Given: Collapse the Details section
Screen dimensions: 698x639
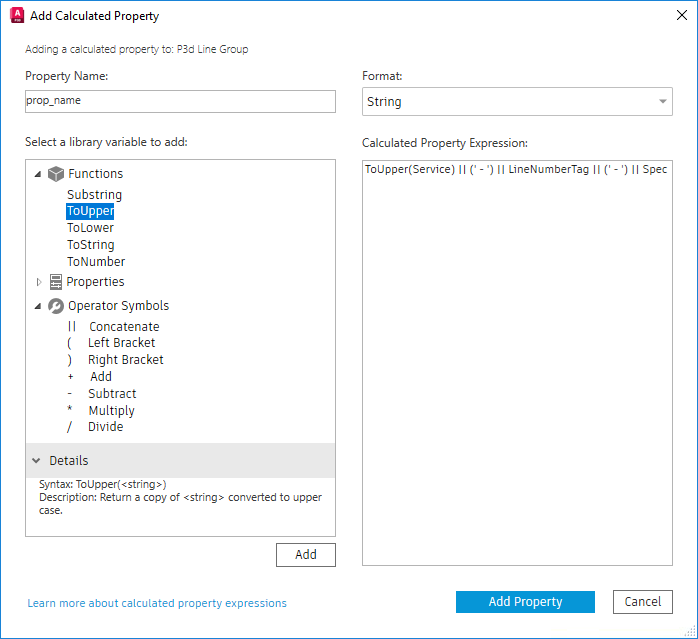Looking at the screenshot, I should pyautogui.click(x=37, y=461).
